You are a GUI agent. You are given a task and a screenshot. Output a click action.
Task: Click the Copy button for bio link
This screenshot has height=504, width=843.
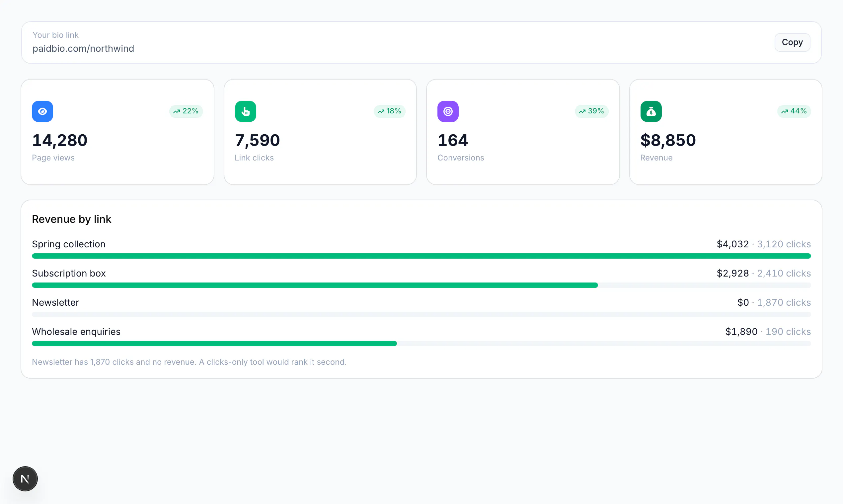pyautogui.click(x=792, y=42)
